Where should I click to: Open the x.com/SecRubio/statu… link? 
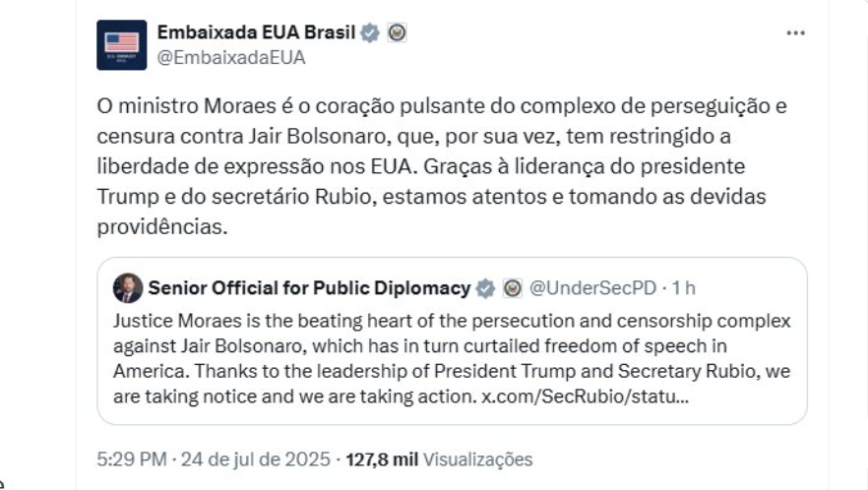point(586,397)
